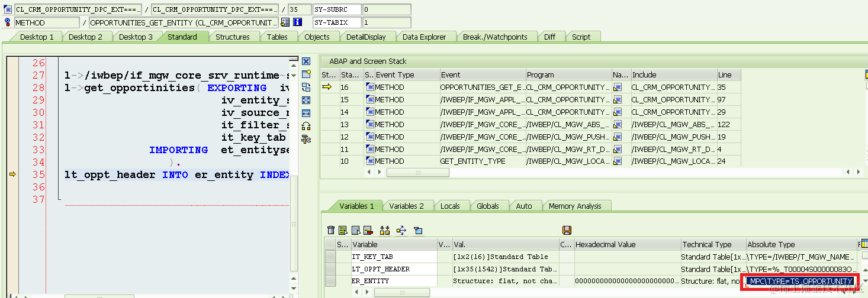Click the gear icon beside METHOD field
This screenshot has height=298, width=868.
tap(8, 22)
